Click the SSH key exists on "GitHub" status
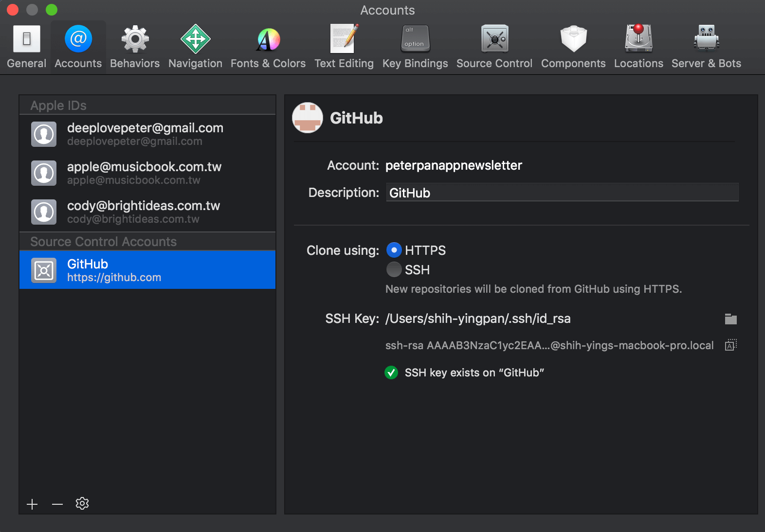This screenshot has height=532, width=765. [474, 372]
